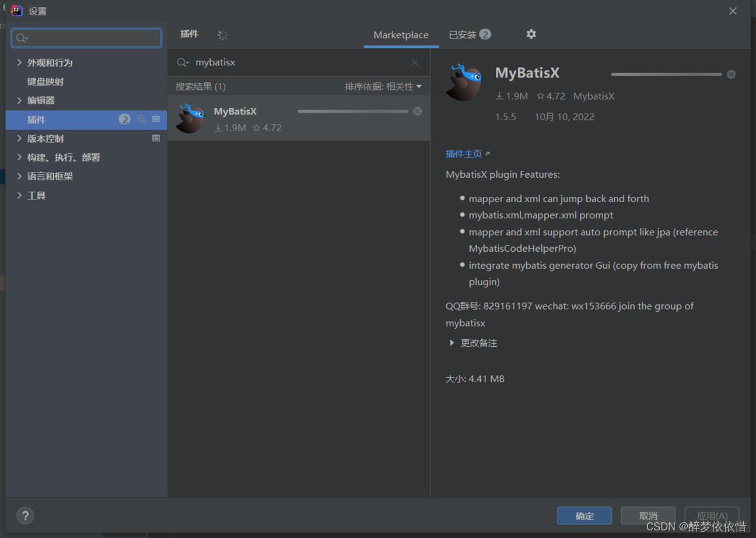The width and height of the screenshot is (756, 538).
Task: Click the MyBatisX title in detail pane
Action: pos(527,73)
